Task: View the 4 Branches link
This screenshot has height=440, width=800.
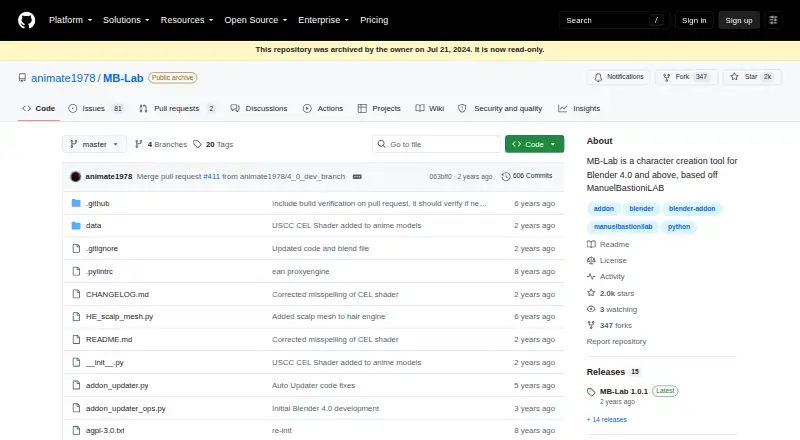Action: (161, 144)
